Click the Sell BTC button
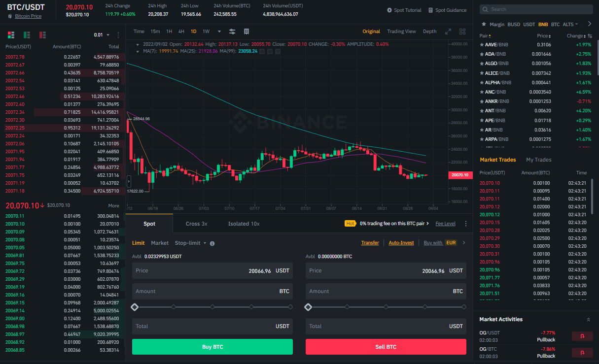The height and width of the screenshot is (364, 599). coord(386,347)
